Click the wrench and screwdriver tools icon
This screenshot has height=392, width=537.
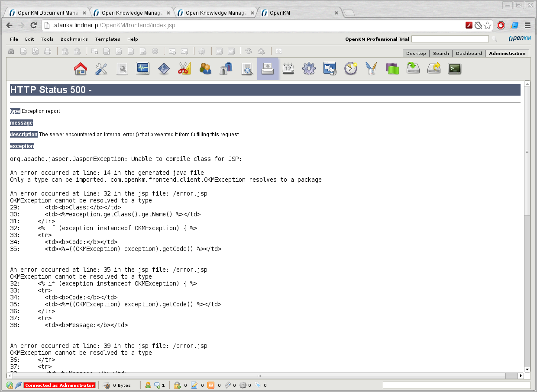click(x=101, y=69)
